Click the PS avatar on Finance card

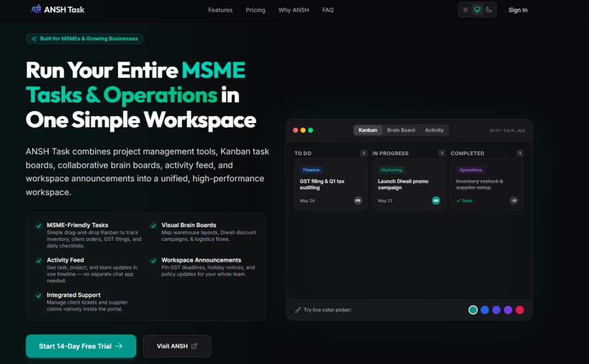358,200
